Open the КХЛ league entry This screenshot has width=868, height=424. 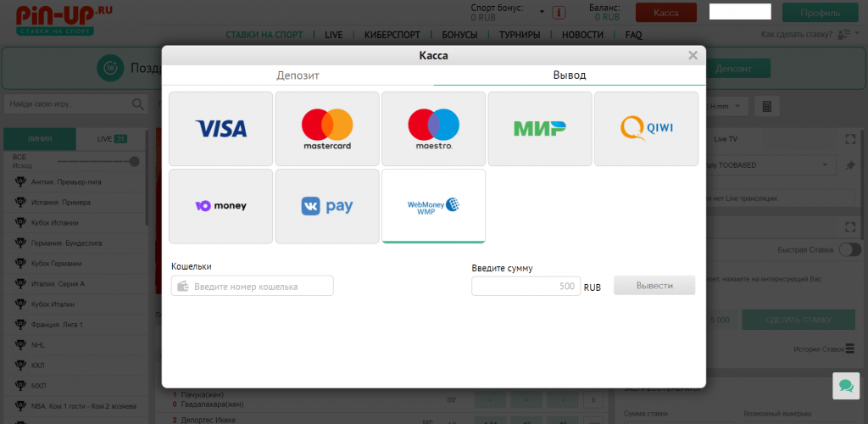pyautogui.click(x=75, y=365)
